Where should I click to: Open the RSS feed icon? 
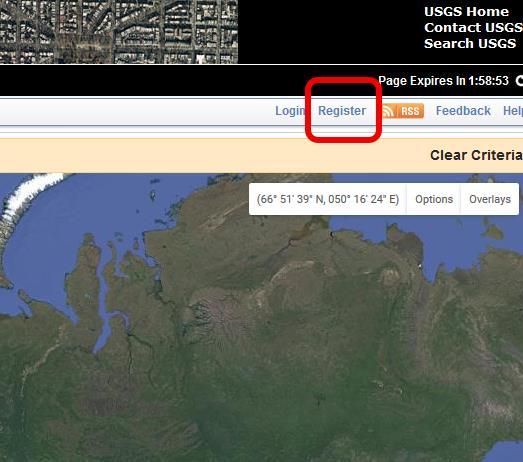[403, 111]
